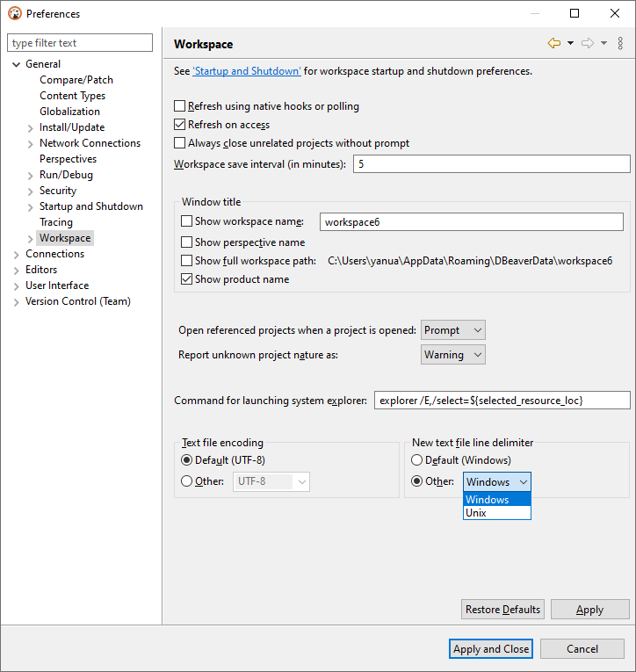Click the Restore Defaults button
This screenshot has height=672, width=636.
point(502,610)
